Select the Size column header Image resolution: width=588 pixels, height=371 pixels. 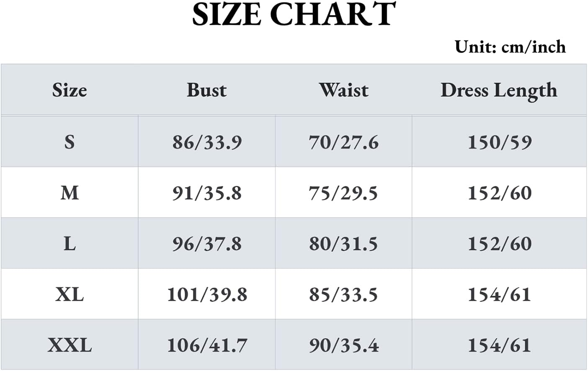[70, 90]
